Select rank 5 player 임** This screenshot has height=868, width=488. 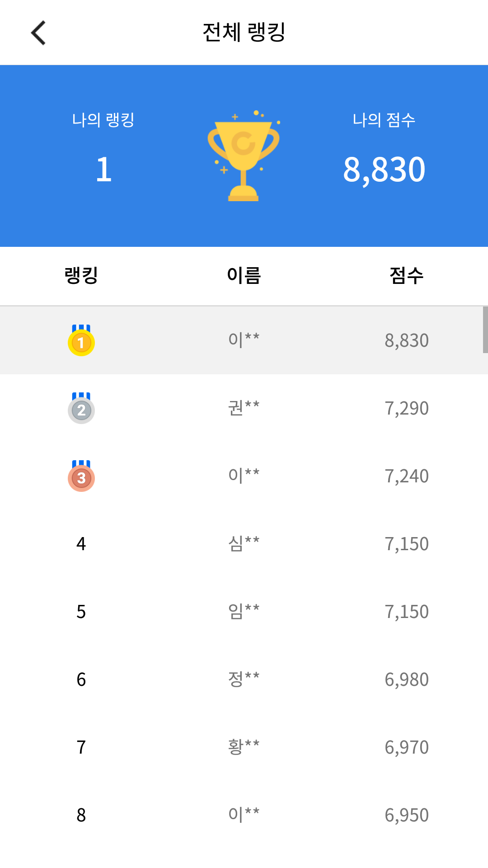pos(244,611)
